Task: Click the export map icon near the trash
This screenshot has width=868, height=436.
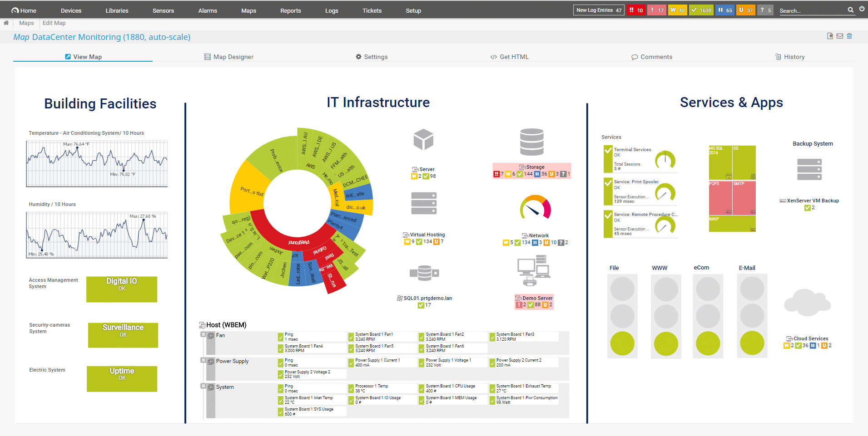Action: click(829, 36)
